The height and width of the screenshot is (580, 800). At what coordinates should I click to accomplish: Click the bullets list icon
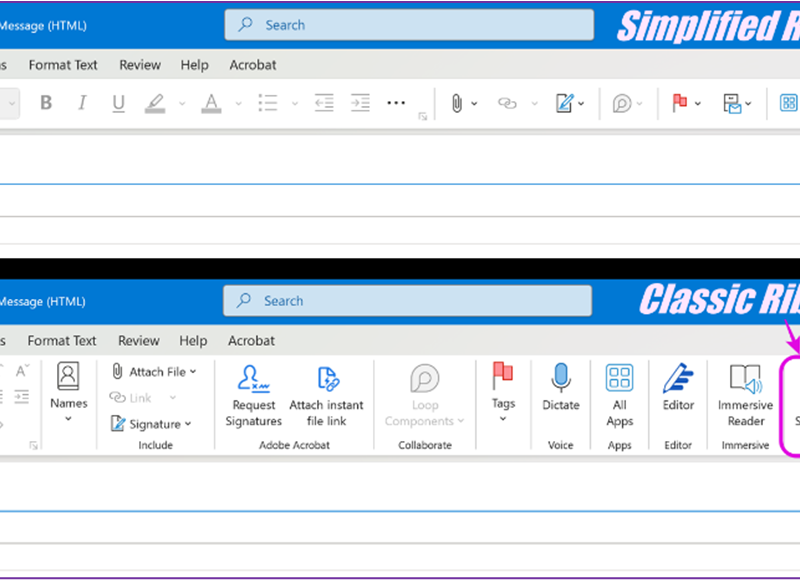coord(268,103)
